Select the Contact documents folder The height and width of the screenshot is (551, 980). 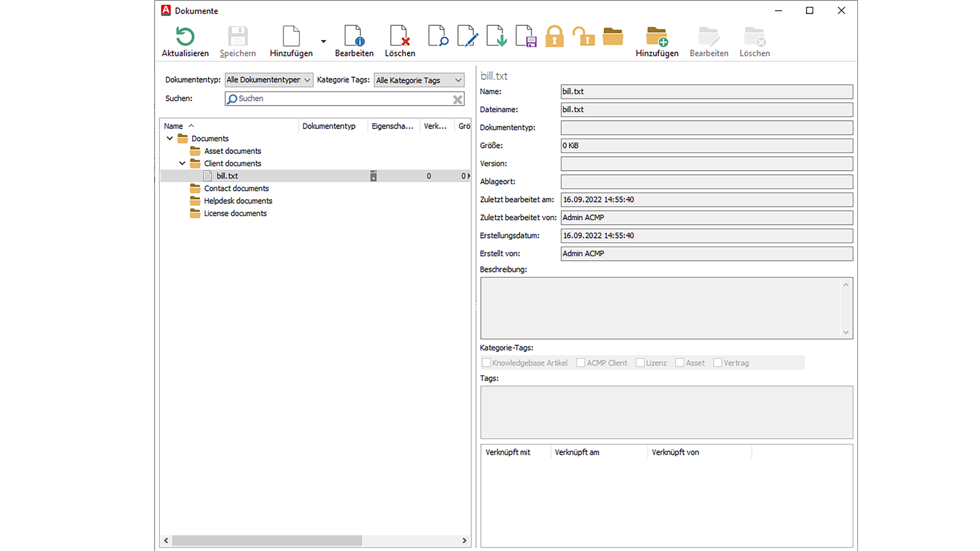[236, 188]
